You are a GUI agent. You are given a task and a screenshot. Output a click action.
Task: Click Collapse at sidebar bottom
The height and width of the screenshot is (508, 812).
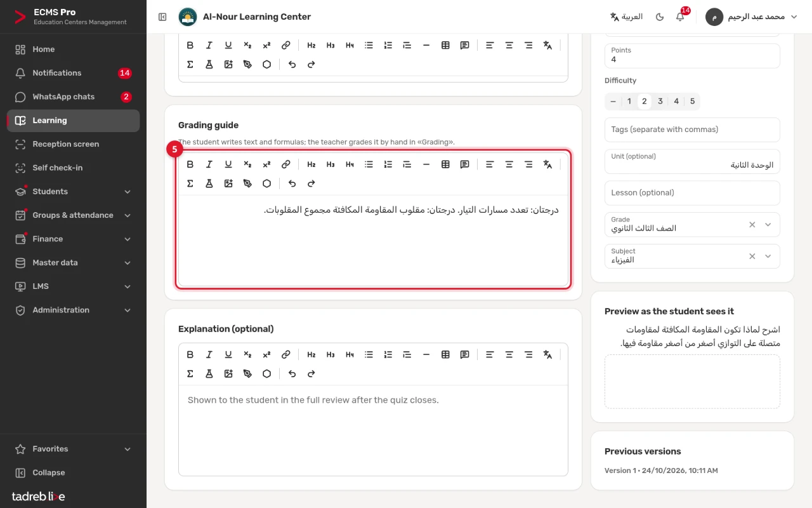tap(73, 473)
